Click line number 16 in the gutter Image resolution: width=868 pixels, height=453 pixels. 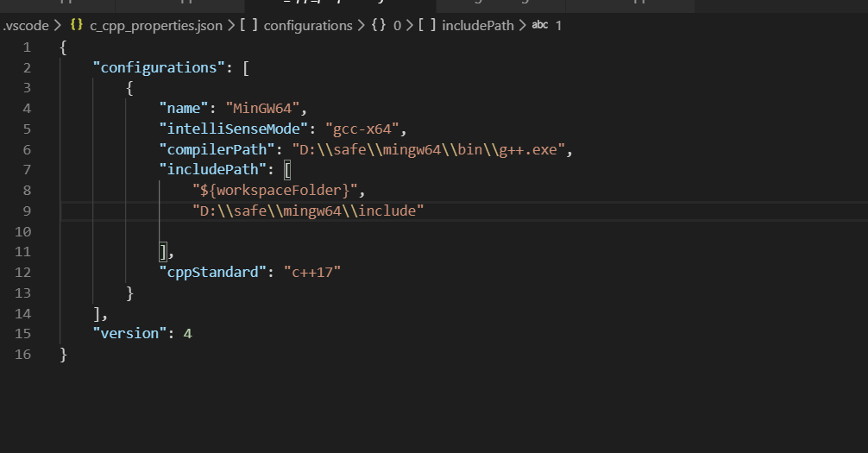coord(22,355)
